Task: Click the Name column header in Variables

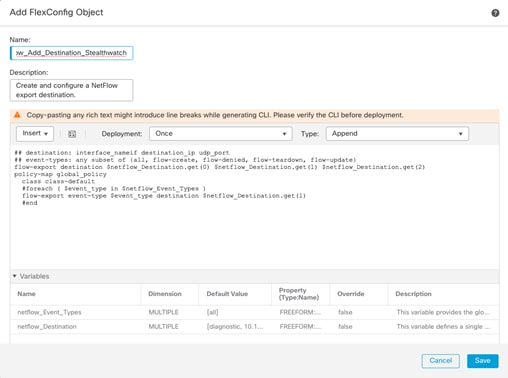Action: [x=26, y=294]
